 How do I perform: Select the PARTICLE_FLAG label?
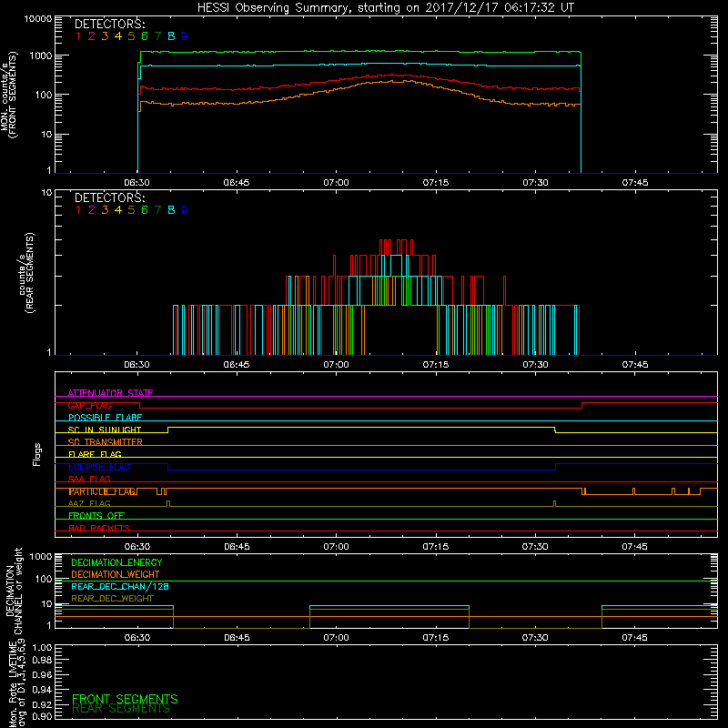pos(103,491)
